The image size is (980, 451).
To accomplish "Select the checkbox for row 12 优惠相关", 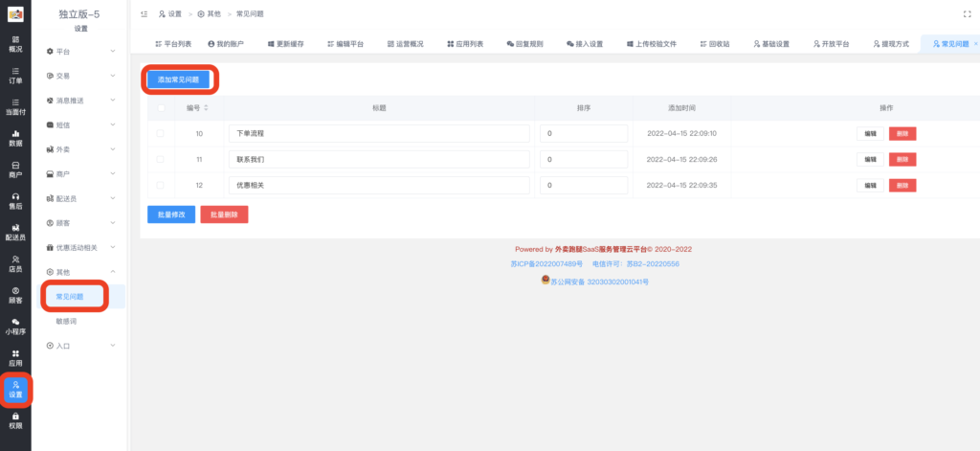I will (160, 185).
